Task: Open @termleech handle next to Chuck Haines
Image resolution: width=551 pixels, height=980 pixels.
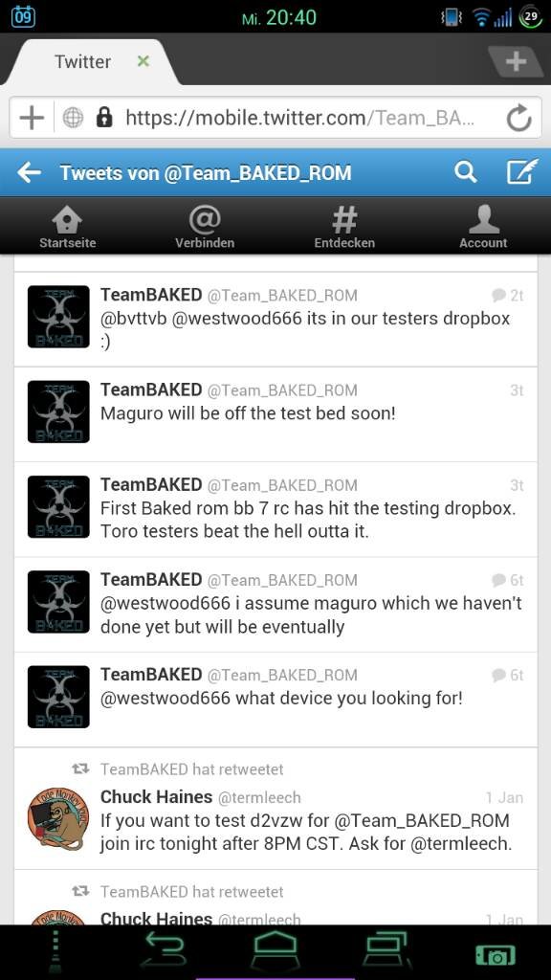Action: pos(258,797)
